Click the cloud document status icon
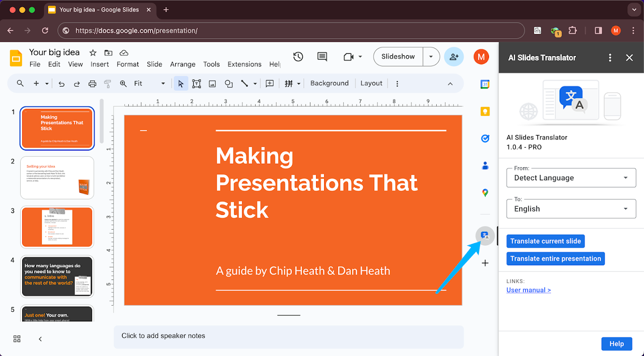 (x=124, y=53)
